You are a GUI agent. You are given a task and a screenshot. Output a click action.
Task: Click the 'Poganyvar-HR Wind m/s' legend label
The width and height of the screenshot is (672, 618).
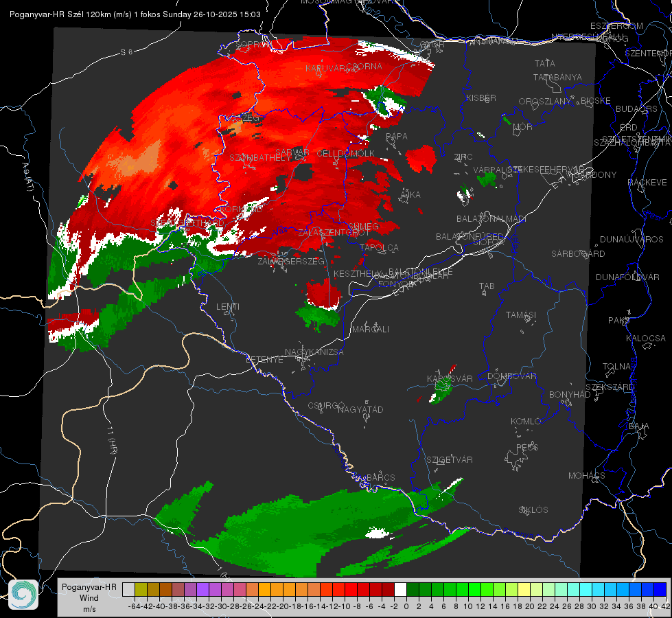(x=89, y=598)
